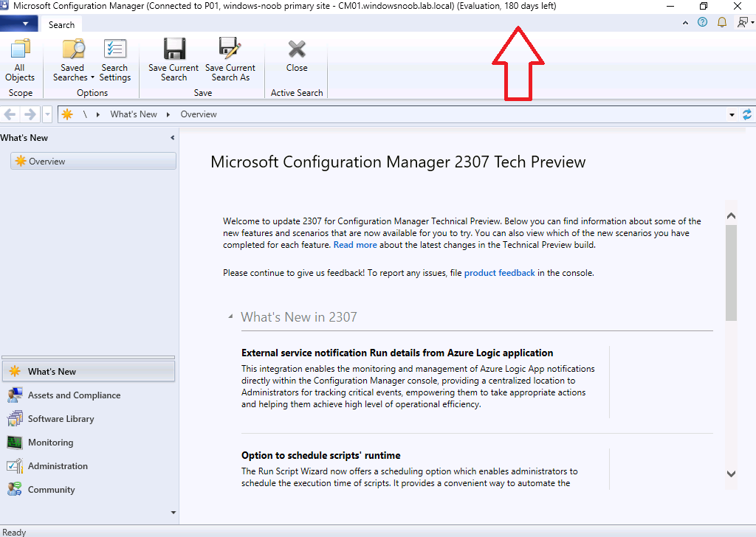Open Search Settings in the ribbon
This screenshot has height=537, width=756.
pyautogui.click(x=114, y=60)
